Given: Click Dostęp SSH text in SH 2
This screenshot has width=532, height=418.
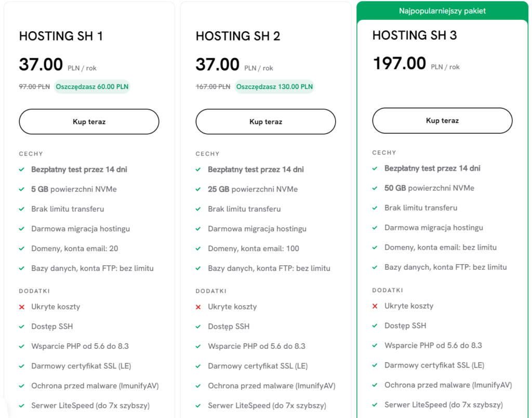Looking at the screenshot, I should click(229, 326).
